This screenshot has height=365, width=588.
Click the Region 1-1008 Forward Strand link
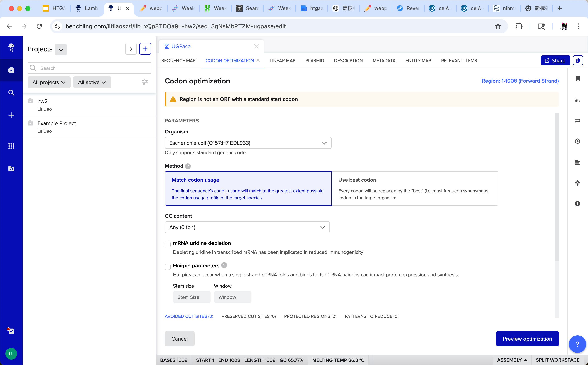pyautogui.click(x=520, y=81)
